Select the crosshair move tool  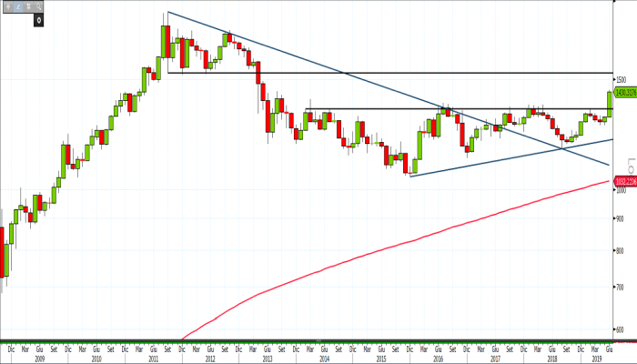(x=8, y=6)
